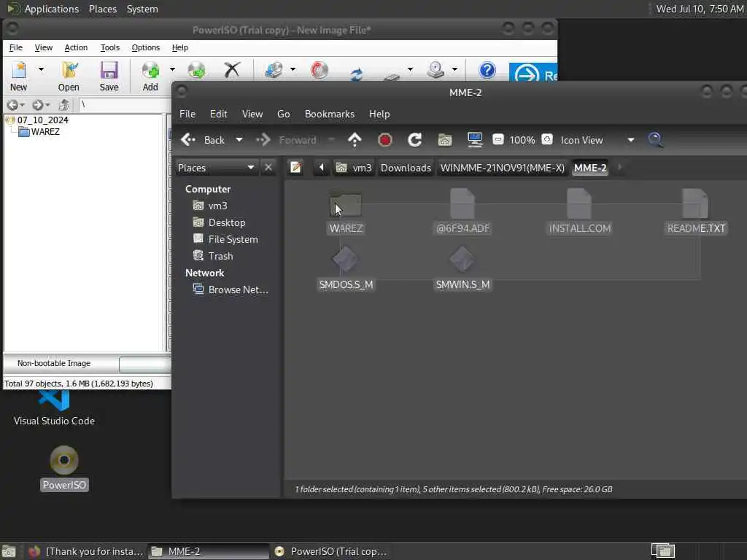Click PowerISO New image button

(19, 76)
